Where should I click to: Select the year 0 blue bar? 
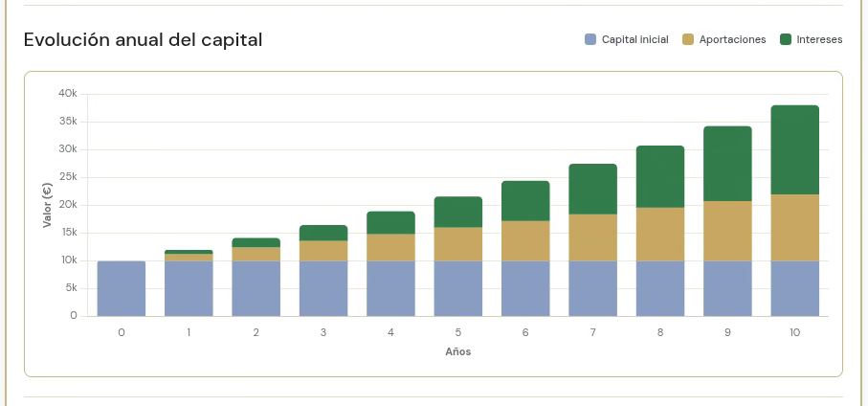click(x=122, y=288)
